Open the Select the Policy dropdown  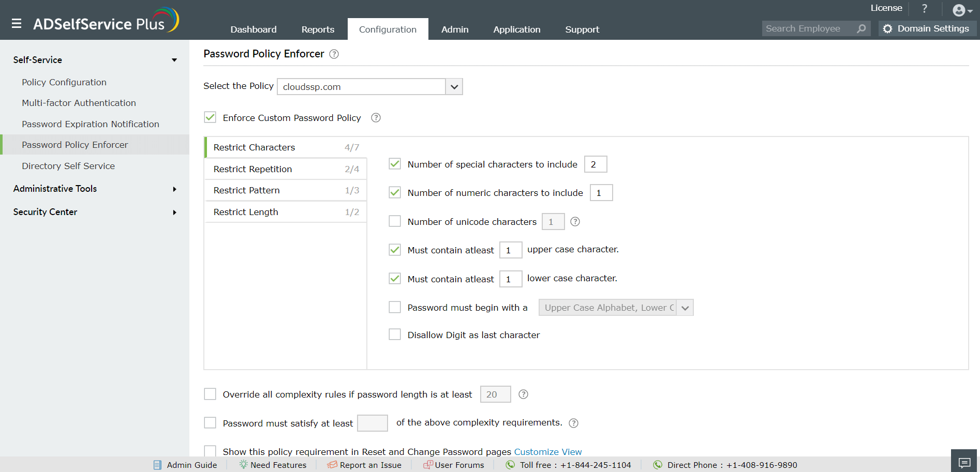pyautogui.click(x=454, y=87)
